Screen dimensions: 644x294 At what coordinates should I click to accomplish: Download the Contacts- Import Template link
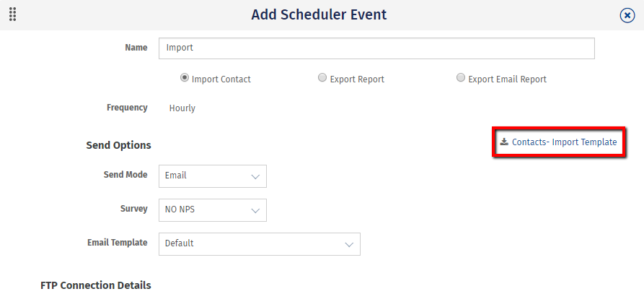(x=564, y=142)
